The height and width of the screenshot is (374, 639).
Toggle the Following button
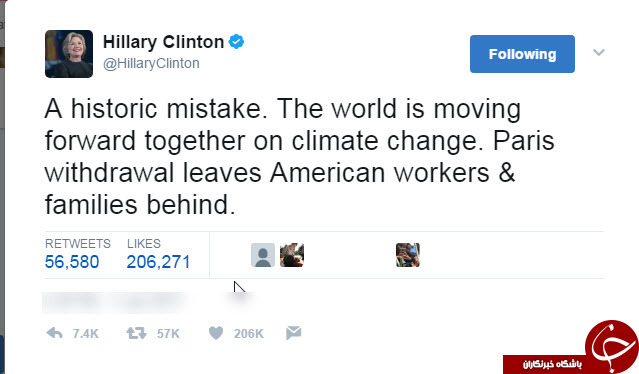pos(522,54)
